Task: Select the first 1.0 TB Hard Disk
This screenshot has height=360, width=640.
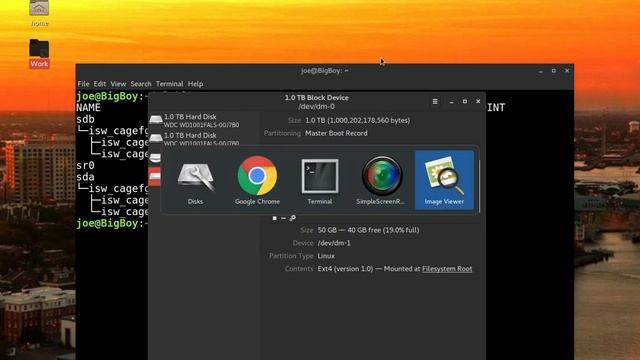Action: pyautogui.click(x=204, y=120)
